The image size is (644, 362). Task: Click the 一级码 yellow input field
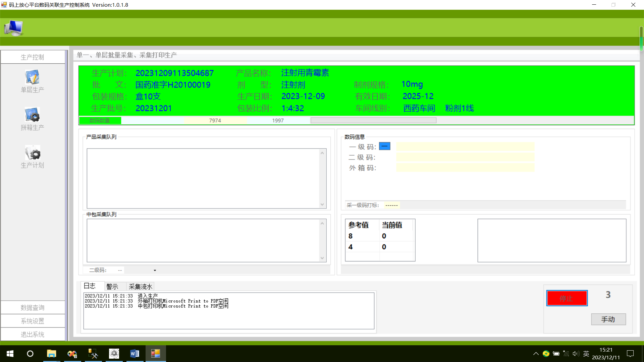pyautogui.click(x=465, y=146)
